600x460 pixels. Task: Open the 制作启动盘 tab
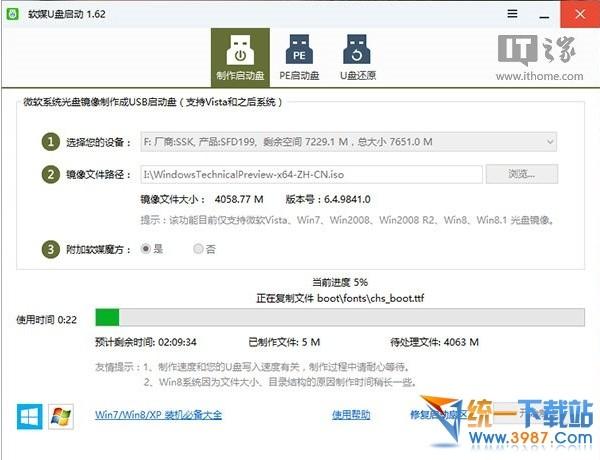240,58
